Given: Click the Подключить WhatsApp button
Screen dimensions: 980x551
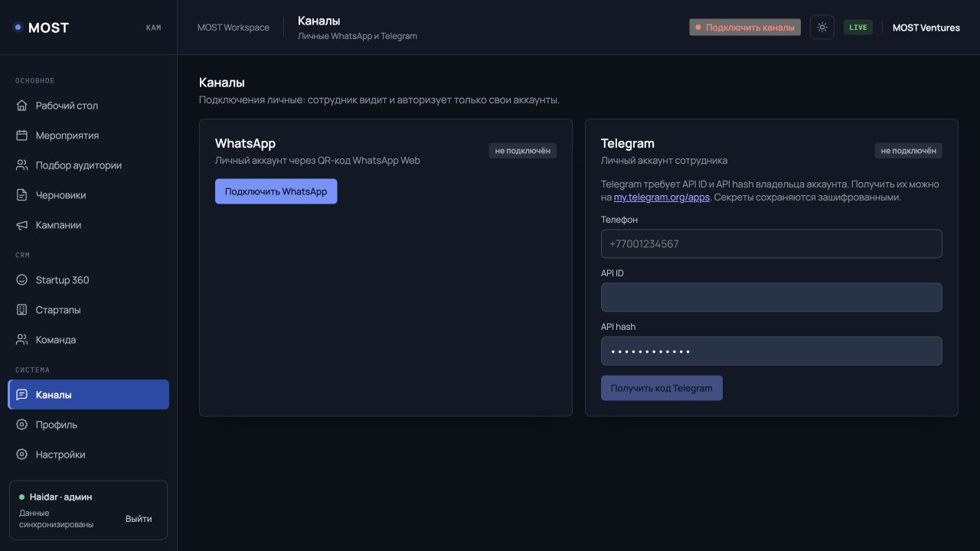Looking at the screenshot, I should click(x=276, y=191).
